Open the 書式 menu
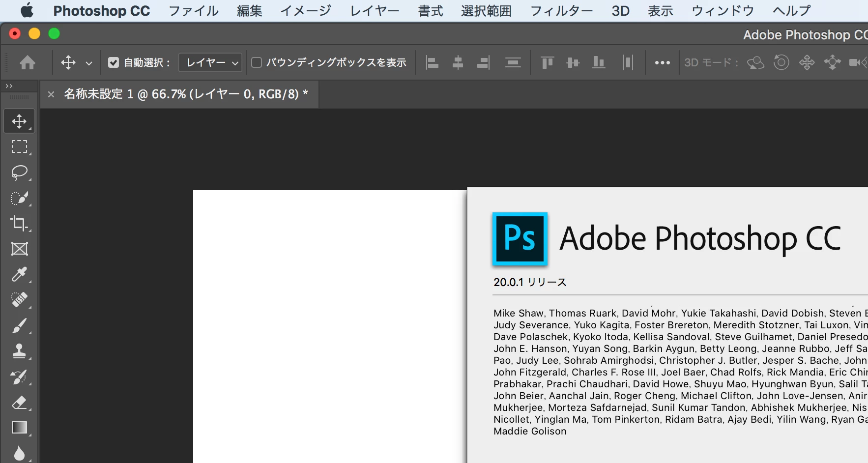868x463 pixels. pos(431,11)
